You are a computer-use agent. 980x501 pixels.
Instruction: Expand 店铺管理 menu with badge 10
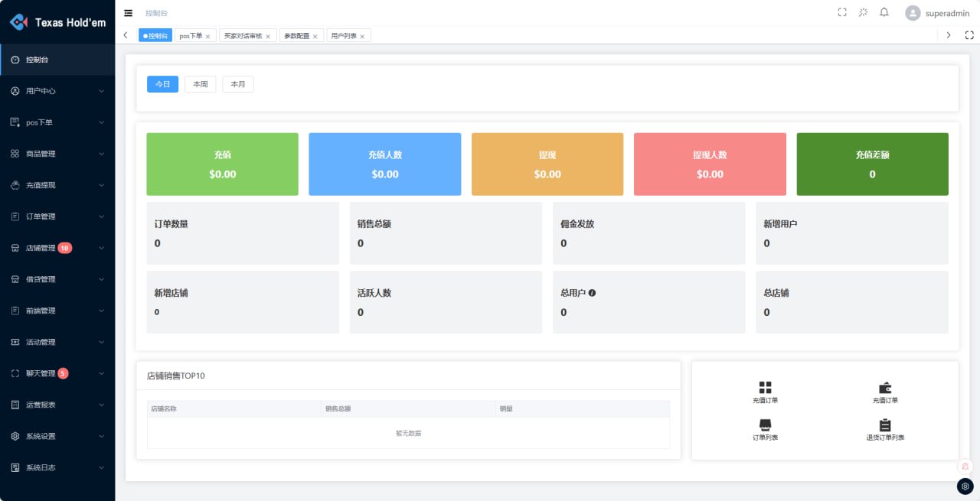pos(57,248)
